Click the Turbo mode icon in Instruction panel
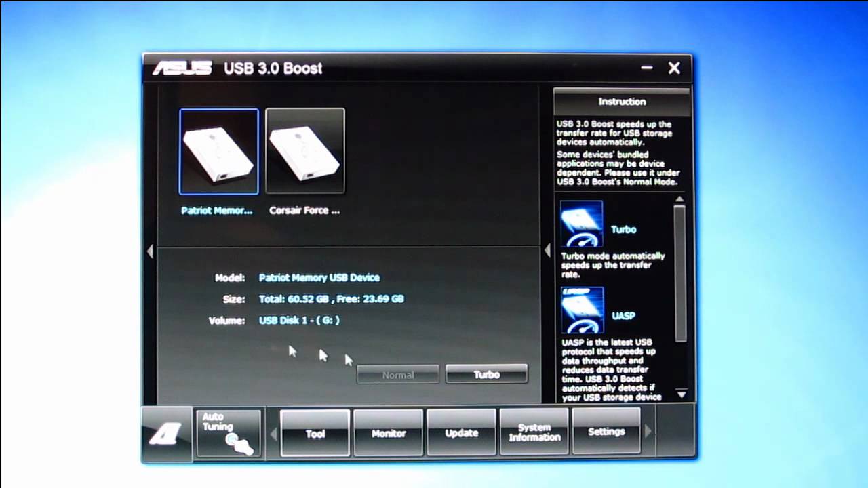Viewport: 868px width, 488px height. [582, 224]
